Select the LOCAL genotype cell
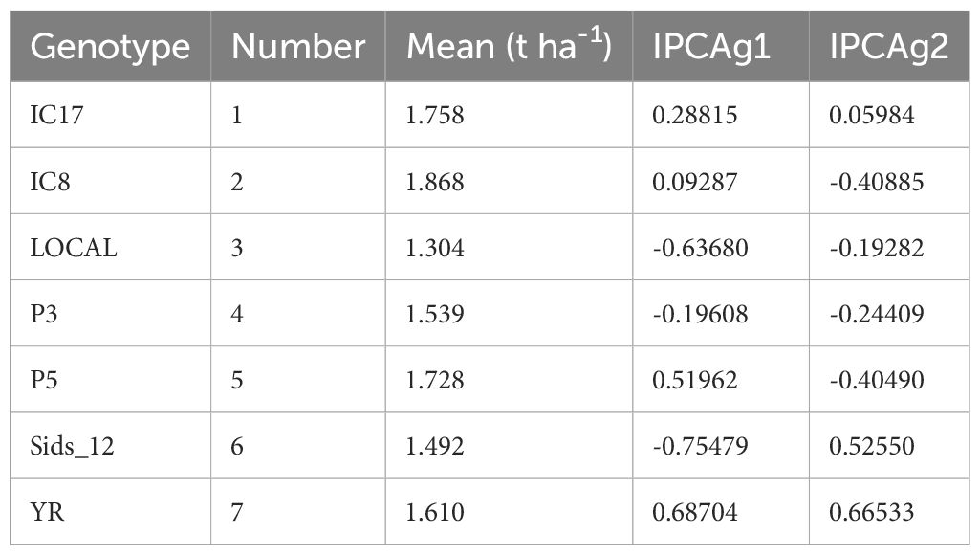Screen dimensions: 980x555 click(74, 249)
